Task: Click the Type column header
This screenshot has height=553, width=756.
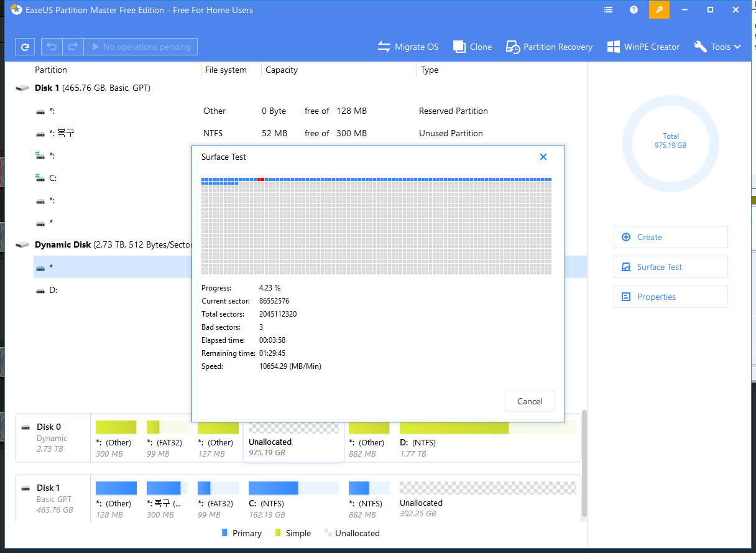Action: coord(430,70)
